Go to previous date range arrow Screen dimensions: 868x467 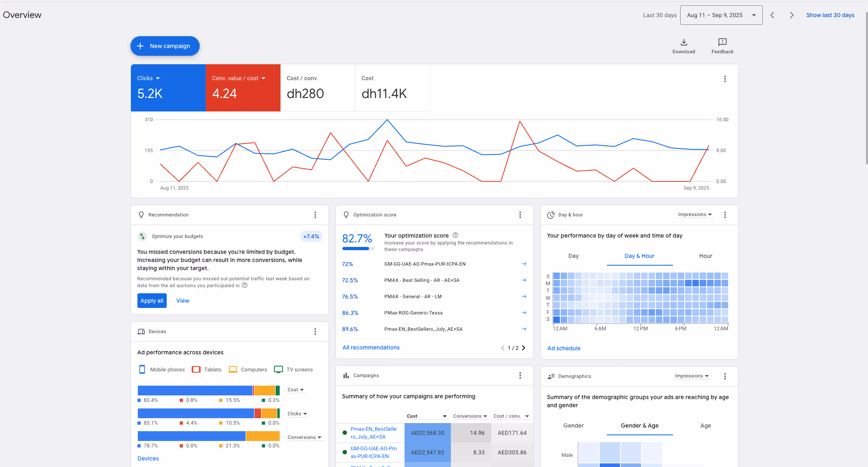(772, 15)
